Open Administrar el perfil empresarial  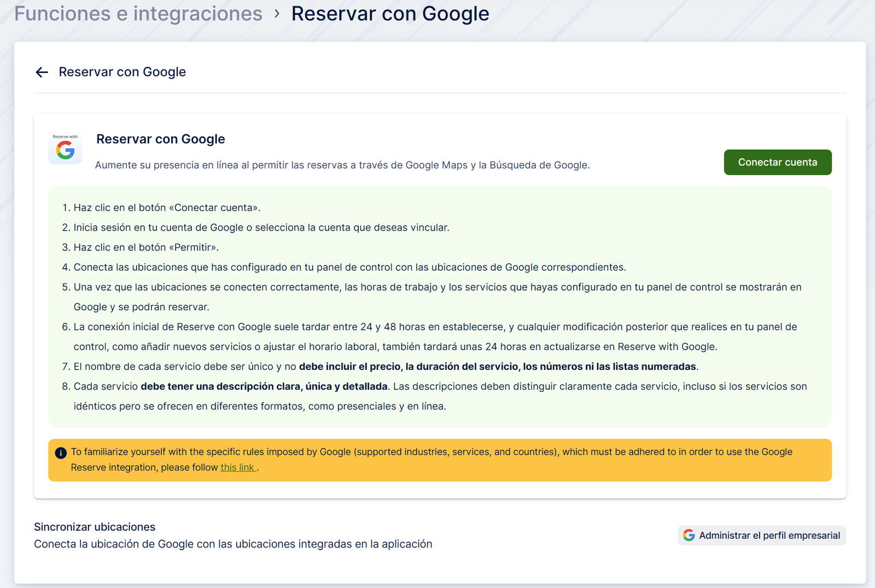point(769,536)
